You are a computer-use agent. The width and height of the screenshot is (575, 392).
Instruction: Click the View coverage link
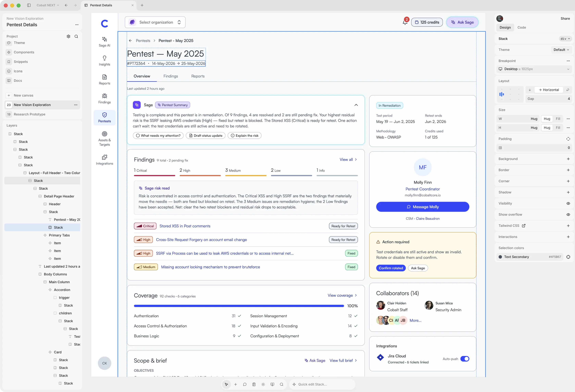[342, 295]
